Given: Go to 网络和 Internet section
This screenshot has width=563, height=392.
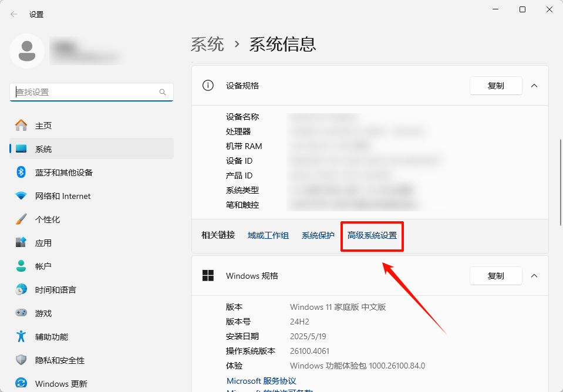Looking at the screenshot, I should click(x=92, y=195).
